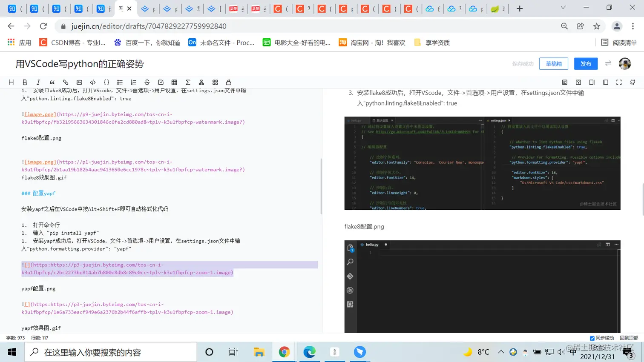The image size is (644, 362).
Task: Insert an unordered bullet list
Action: click(x=120, y=82)
